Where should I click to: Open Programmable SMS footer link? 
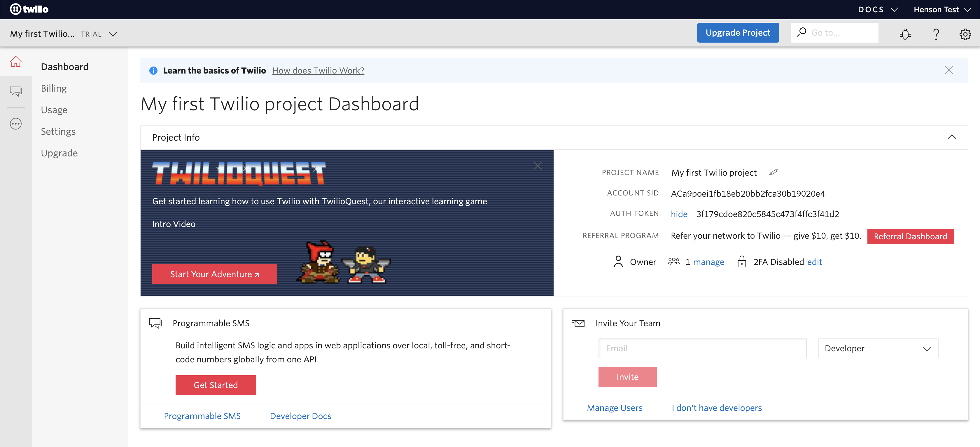point(202,416)
